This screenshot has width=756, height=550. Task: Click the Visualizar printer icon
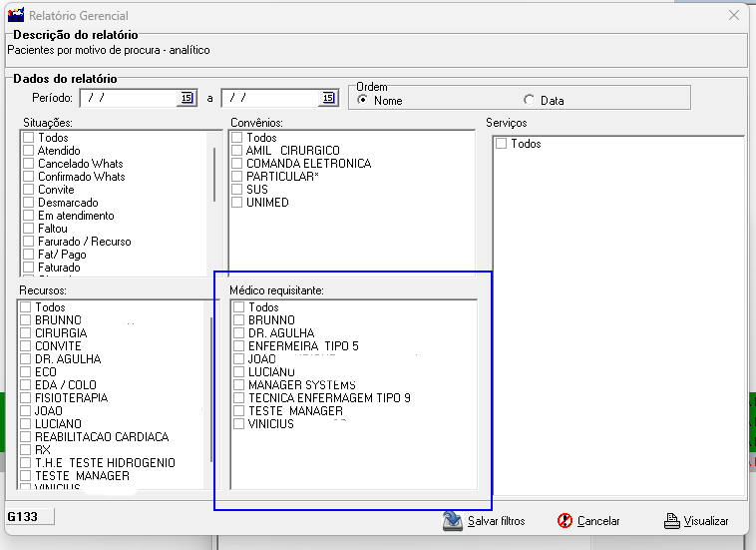click(x=672, y=520)
